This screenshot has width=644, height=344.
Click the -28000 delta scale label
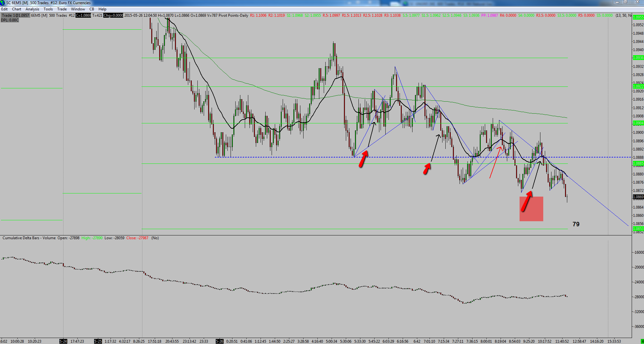tap(638, 297)
